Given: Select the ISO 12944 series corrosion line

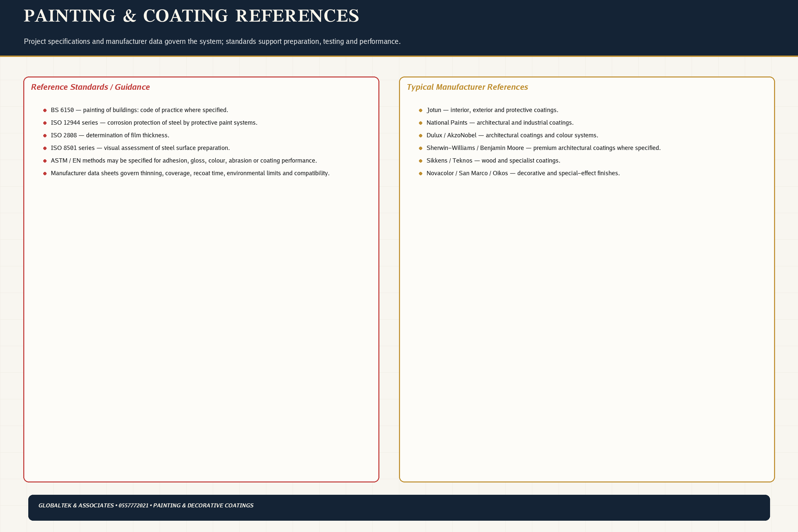Looking at the screenshot, I should pos(154,122).
